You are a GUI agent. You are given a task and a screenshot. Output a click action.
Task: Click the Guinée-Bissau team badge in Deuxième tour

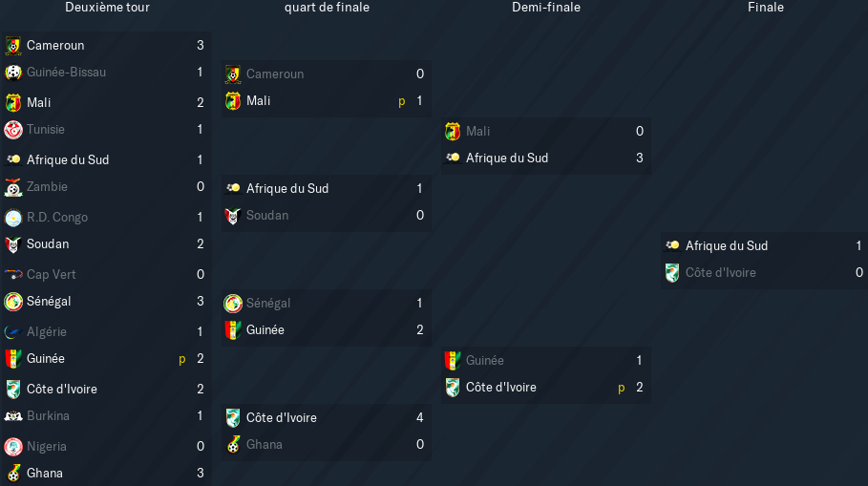pos(13,73)
